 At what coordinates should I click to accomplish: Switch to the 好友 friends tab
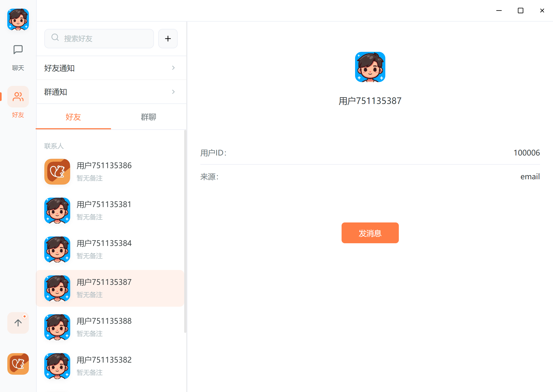[x=73, y=117]
